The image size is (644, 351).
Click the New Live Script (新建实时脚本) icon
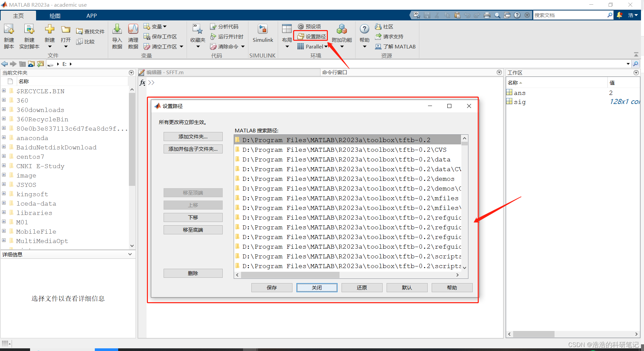pos(29,30)
